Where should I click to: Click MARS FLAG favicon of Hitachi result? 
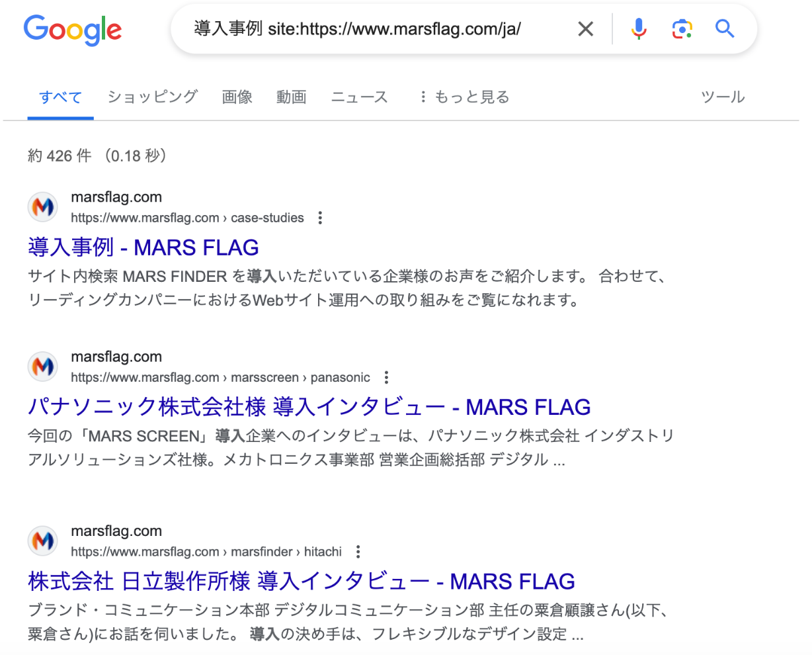click(x=43, y=541)
